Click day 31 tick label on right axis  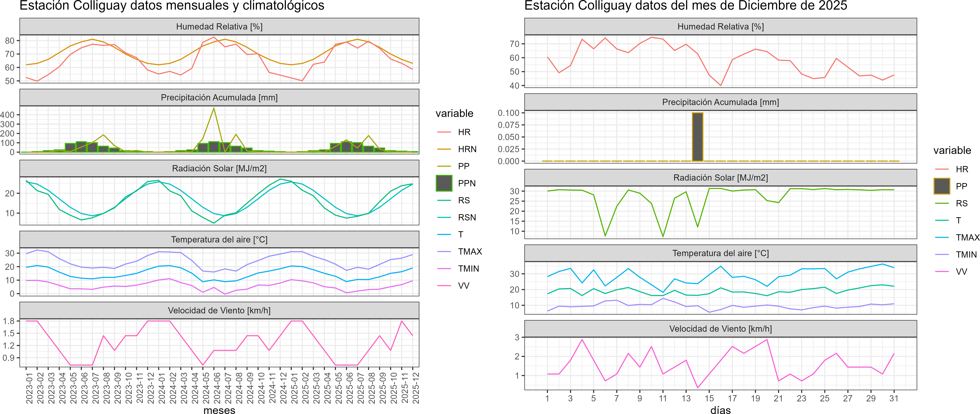(x=894, y=398)
